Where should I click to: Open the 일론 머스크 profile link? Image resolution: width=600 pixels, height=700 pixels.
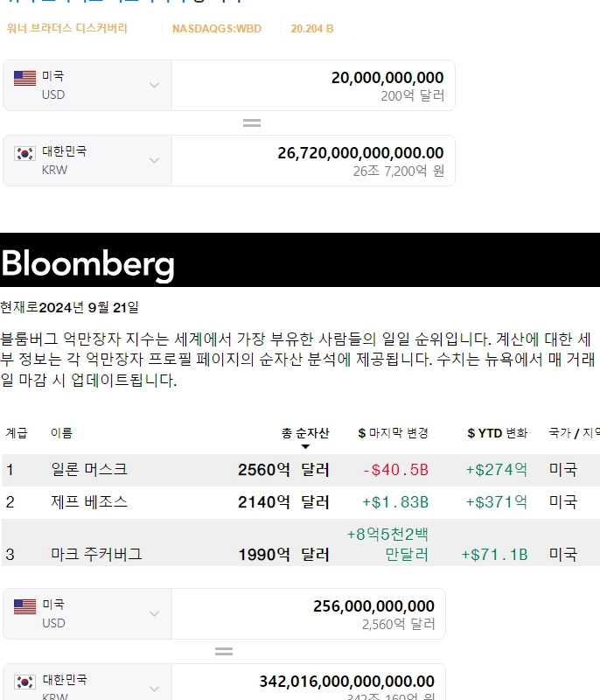point(89,470)
